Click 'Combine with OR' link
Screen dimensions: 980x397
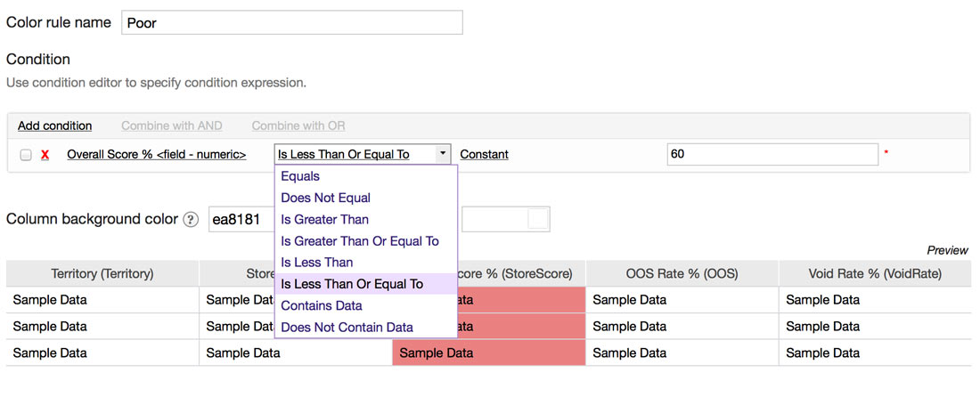pyautogui.click(x=298, y=126)
